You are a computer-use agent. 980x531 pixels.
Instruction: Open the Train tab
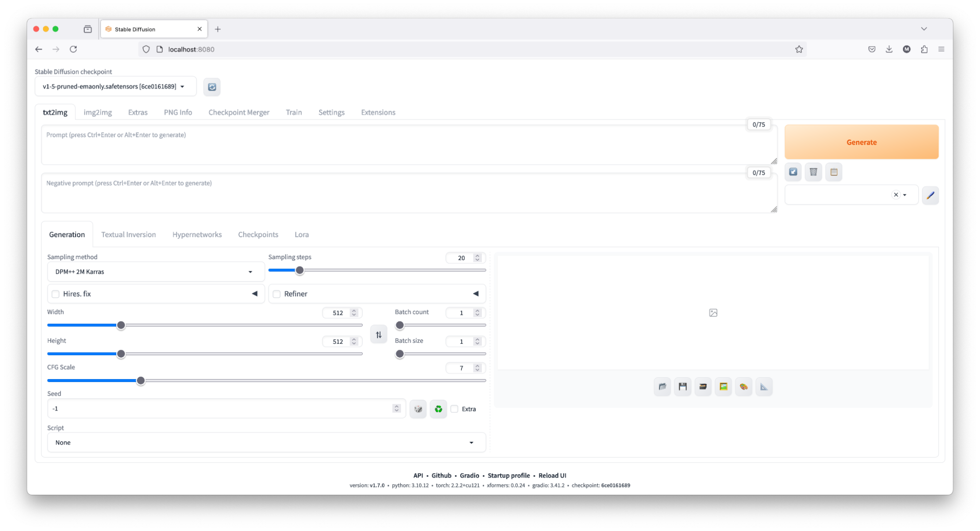pos(294,112)
